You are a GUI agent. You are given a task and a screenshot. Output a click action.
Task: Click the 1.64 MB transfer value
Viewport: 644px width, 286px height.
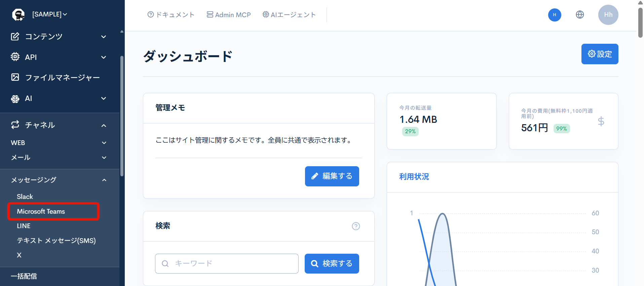418,119
